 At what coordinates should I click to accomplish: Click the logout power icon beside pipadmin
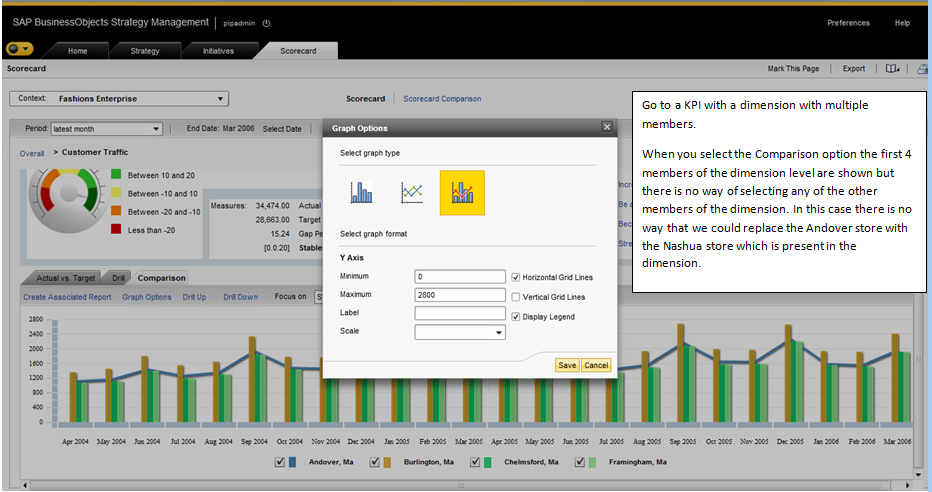266,23
